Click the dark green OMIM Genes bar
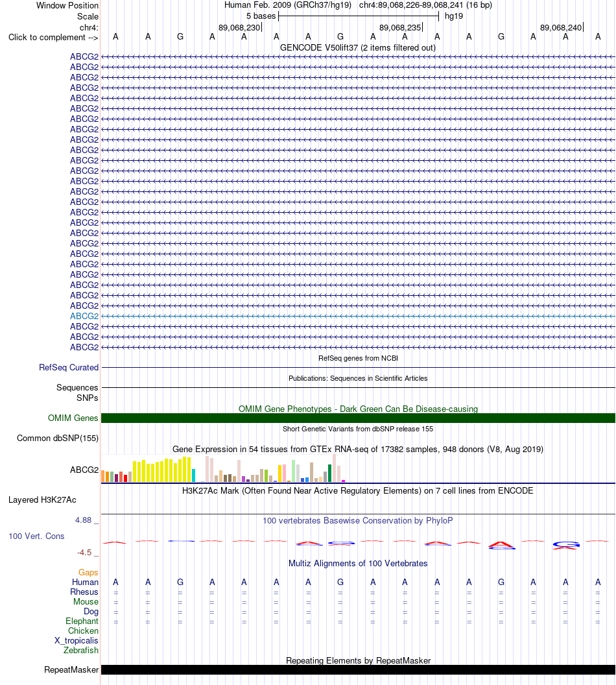Viewport: 616px width, 685px height. [358, 418]
